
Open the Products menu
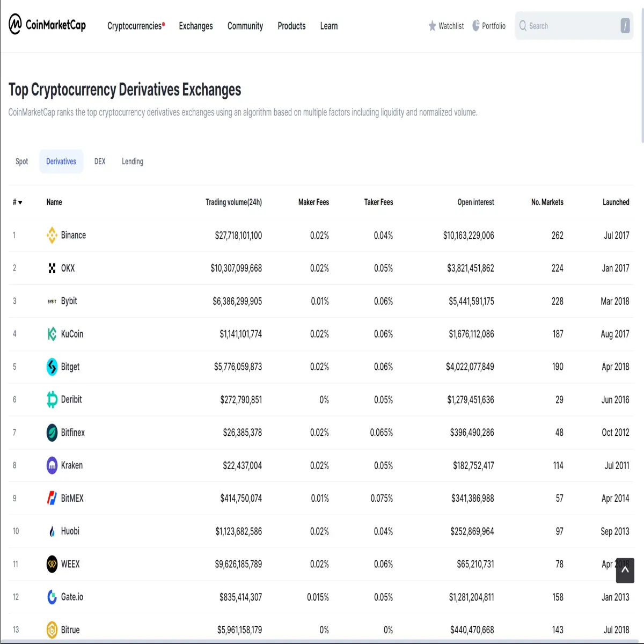[x=291, y=26]
